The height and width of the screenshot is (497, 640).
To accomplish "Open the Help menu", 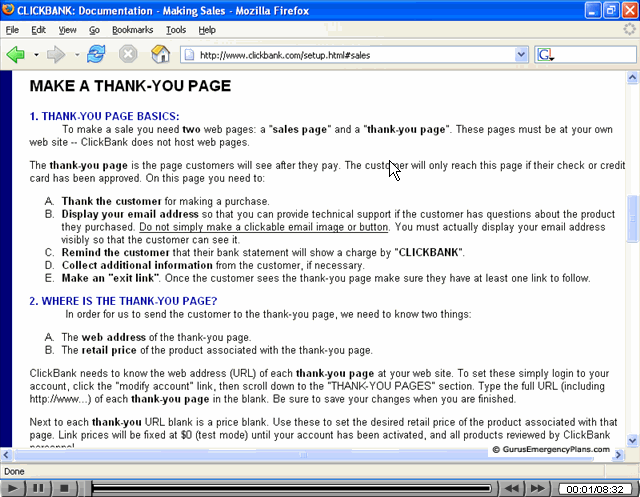I will 207,30.
